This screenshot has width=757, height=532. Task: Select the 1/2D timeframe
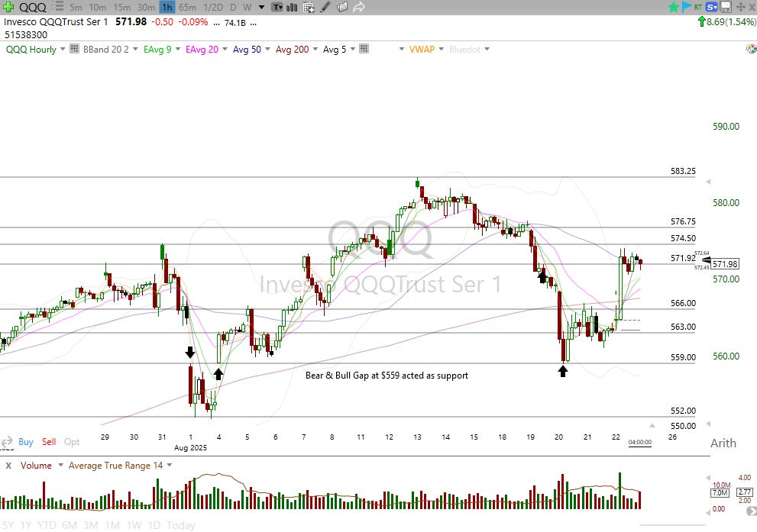[x=213, y=7]
